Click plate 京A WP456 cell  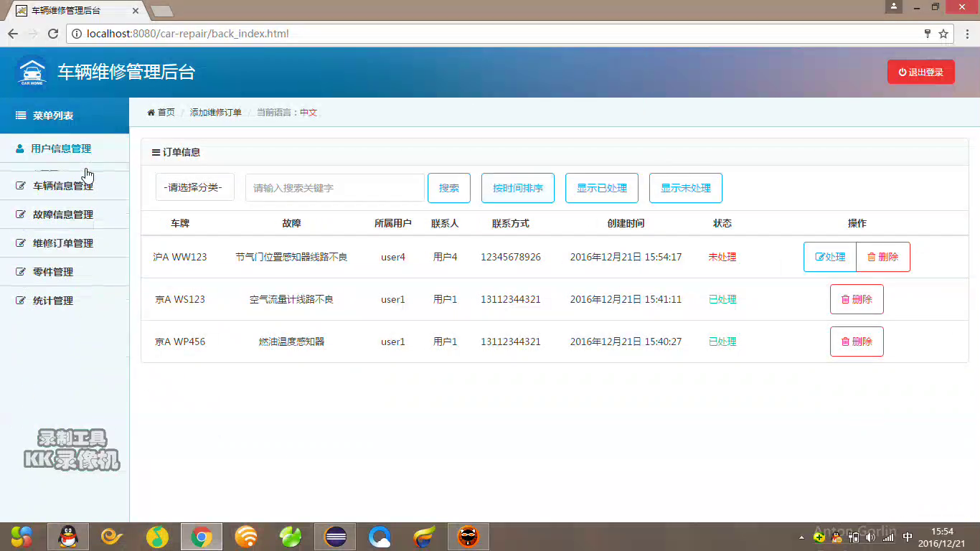click(180, 342)
